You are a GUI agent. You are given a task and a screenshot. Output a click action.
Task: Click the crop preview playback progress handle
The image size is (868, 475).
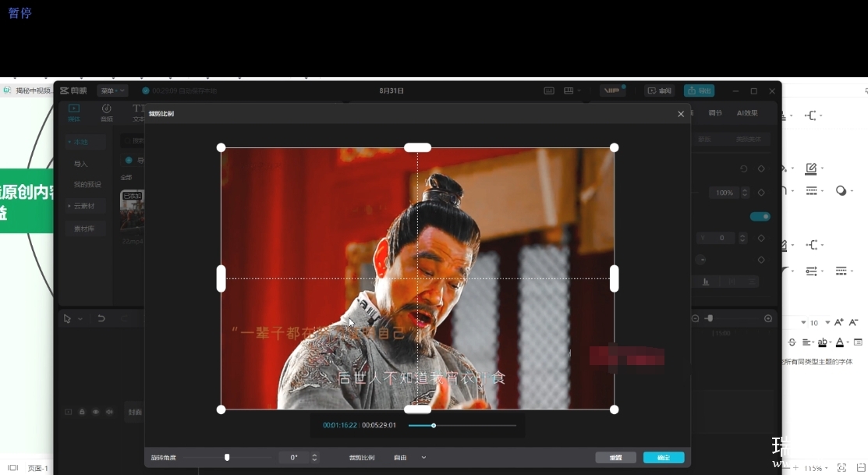click(434, 425)
